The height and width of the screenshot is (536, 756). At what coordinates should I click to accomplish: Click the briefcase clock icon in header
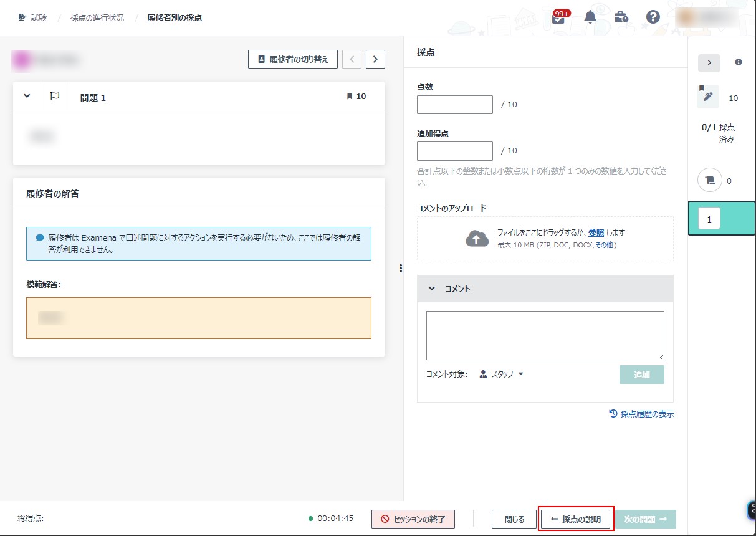(621, 17)
